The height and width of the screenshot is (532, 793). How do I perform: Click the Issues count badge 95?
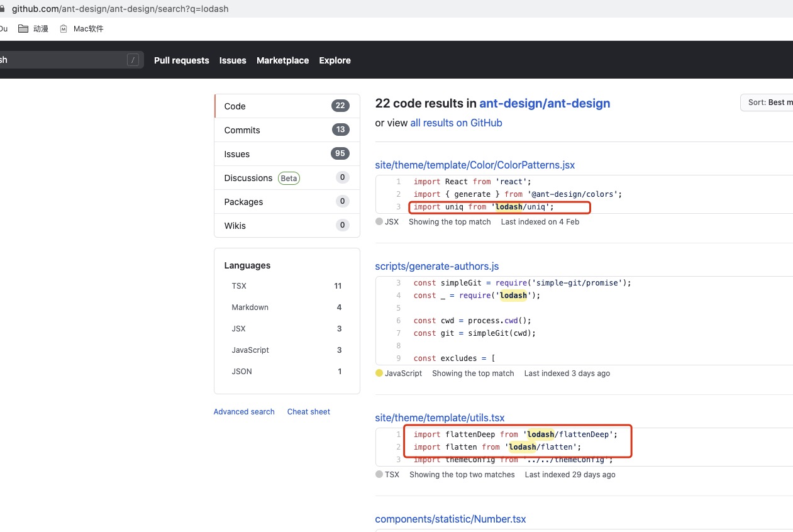click(340, 153)
